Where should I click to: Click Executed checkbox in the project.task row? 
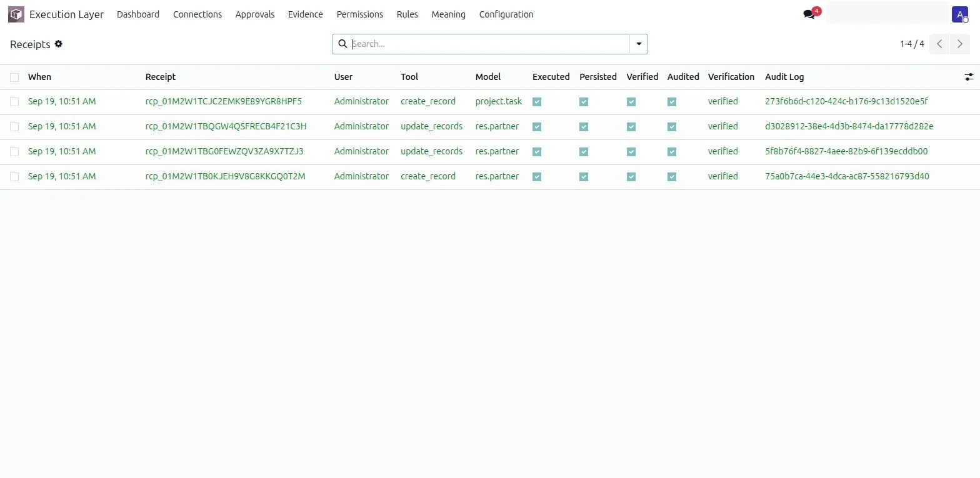[x=537, y=102]
